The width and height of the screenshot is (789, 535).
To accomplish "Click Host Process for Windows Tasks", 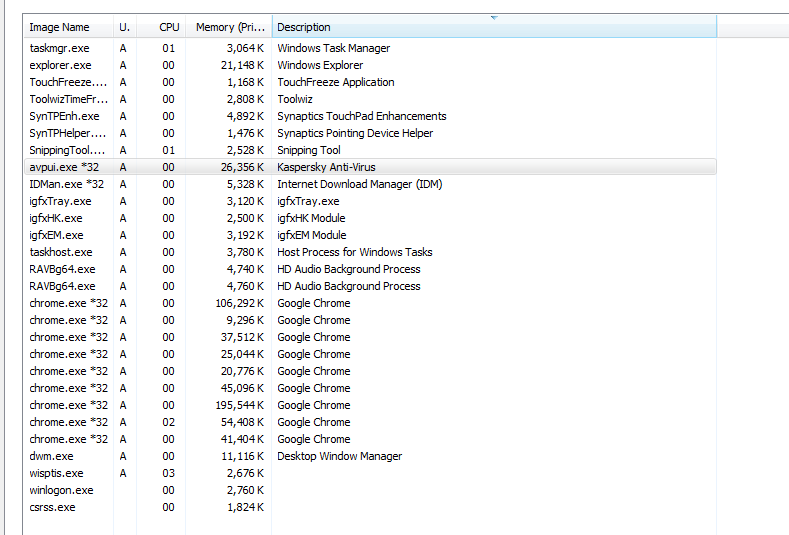I will click(x=355, y=252).
